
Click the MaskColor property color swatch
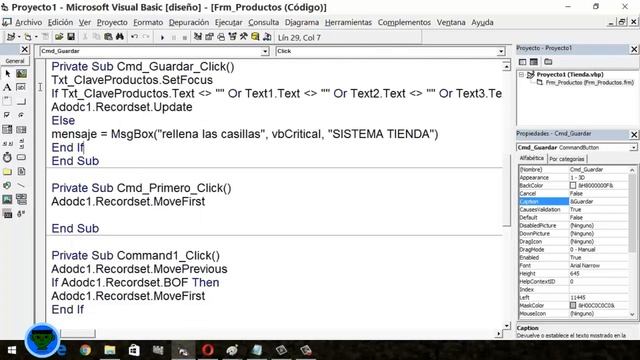click(573, 305)
